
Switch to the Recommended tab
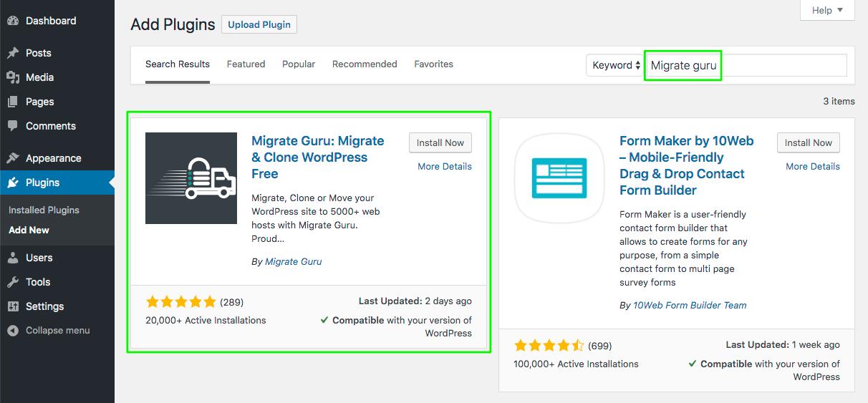click(x=365, y=64)
